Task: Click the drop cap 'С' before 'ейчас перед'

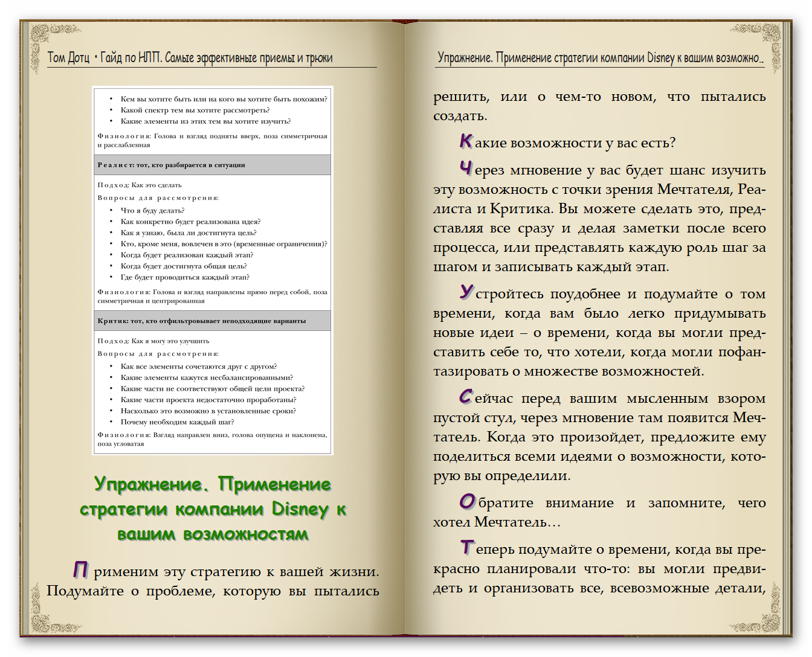Action: click(465, 397)
